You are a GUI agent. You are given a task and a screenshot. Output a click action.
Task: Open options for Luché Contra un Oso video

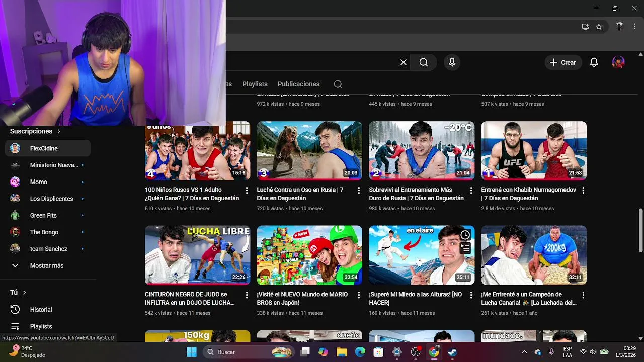click(x=359, y=191)
